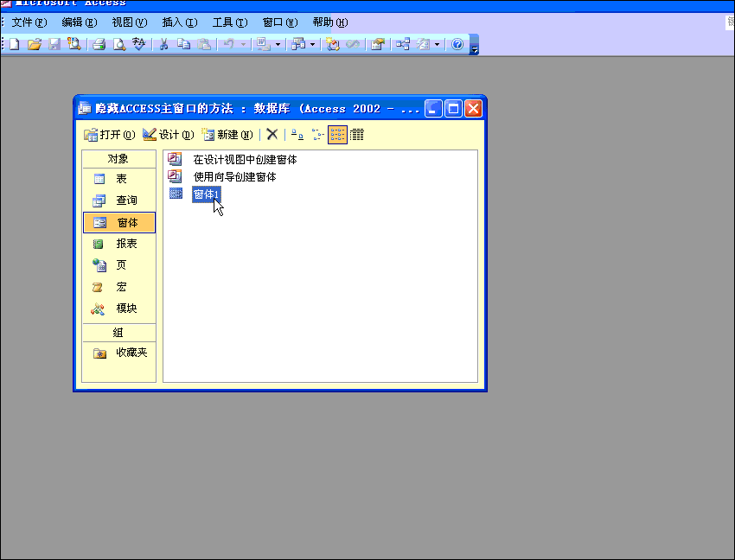Screen dimensions: 735x560
Task: Minimize the database window
Action: pos(433,109)
